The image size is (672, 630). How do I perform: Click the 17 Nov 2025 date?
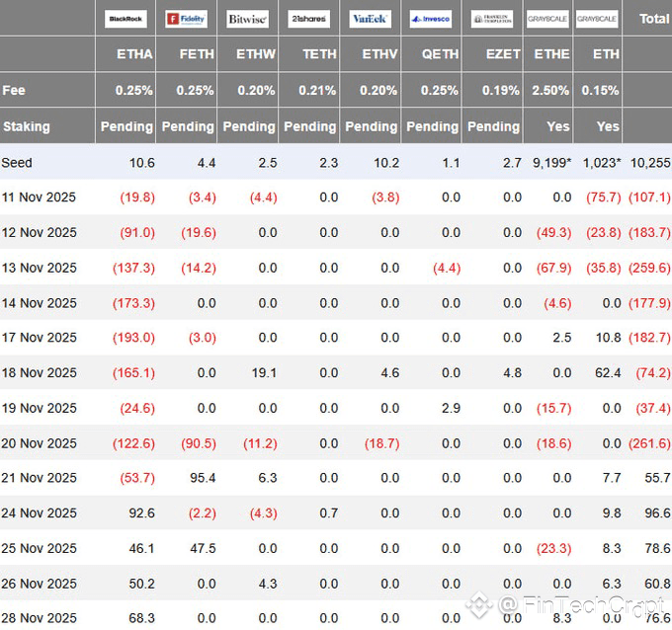point(39,338)
